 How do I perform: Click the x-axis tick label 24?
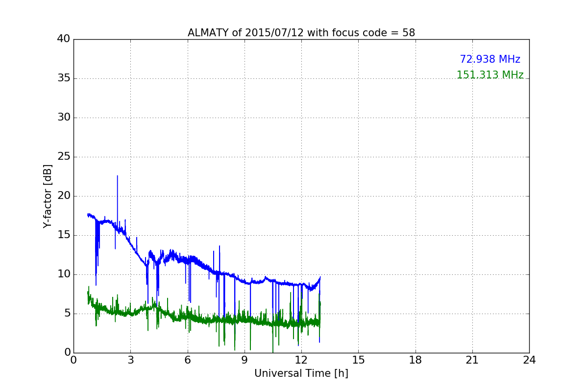pyautogui.click(x=529, y=360)
